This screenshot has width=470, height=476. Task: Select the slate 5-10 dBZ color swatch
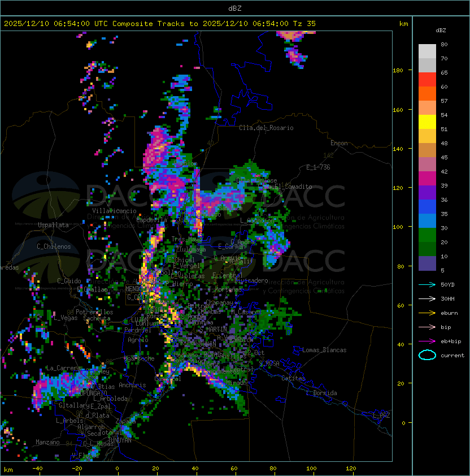pyautogui.click(x=427, y=263)
